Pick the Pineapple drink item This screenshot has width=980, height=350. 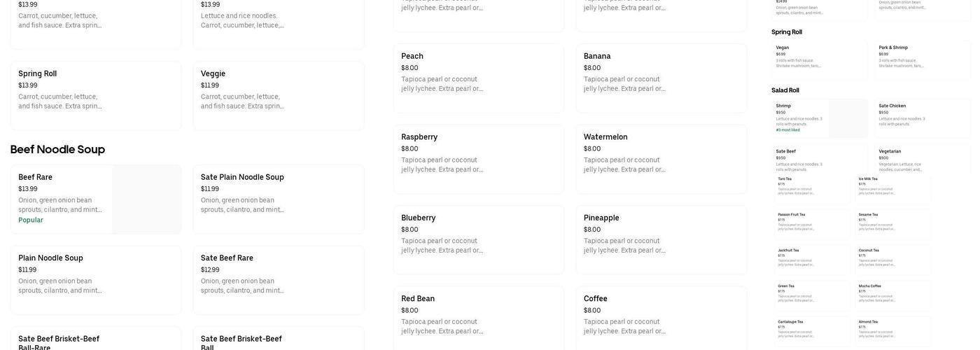tap(661, 239)
